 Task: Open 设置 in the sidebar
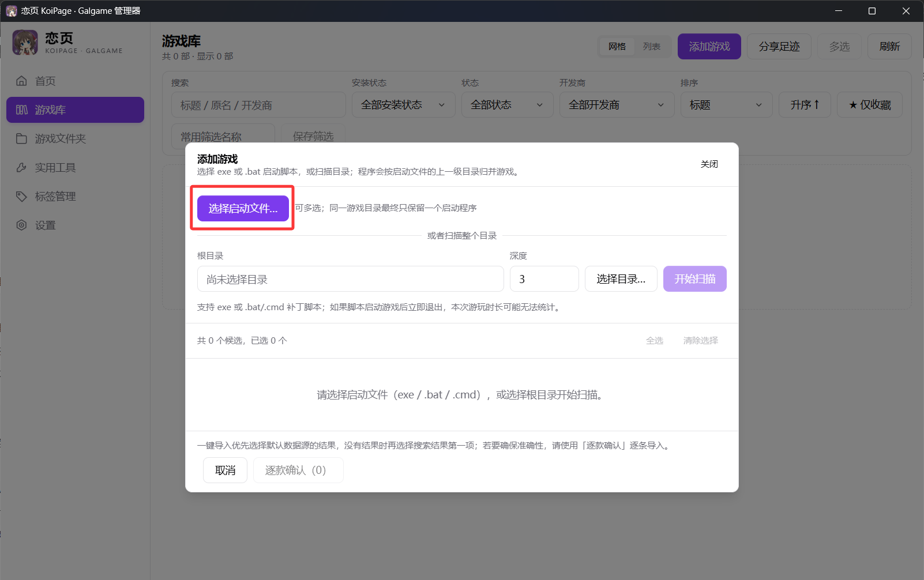(75, 225)
